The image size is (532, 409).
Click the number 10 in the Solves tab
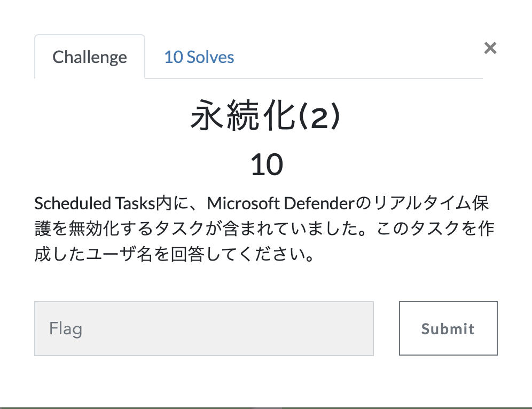(174, 57)
